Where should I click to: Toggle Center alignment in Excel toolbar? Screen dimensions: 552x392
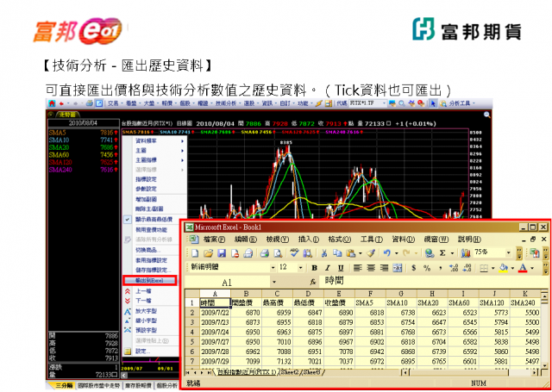tap(371, 268)
